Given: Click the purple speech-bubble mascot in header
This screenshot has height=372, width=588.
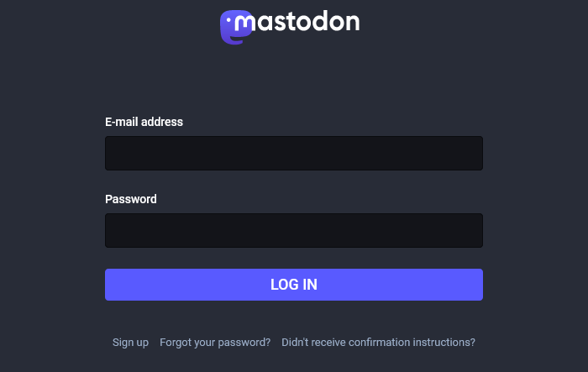Looking at the screenshot, I should [x=236, y=27].
